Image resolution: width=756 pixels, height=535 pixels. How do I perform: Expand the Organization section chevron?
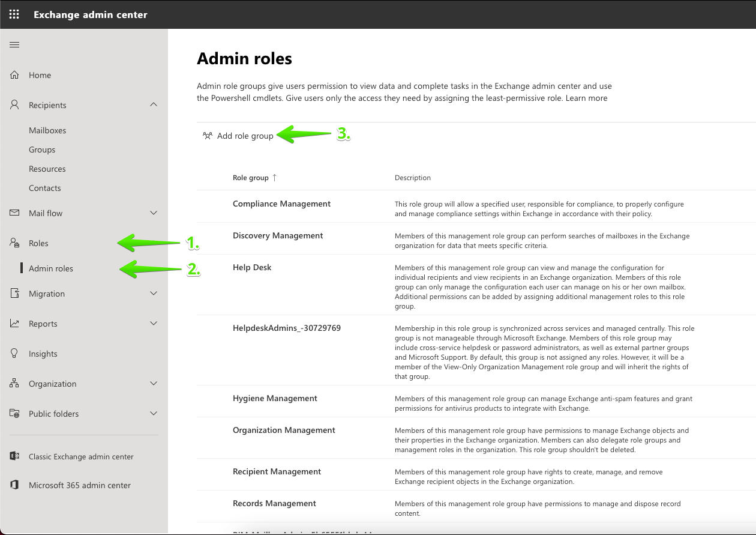(154, 384)
